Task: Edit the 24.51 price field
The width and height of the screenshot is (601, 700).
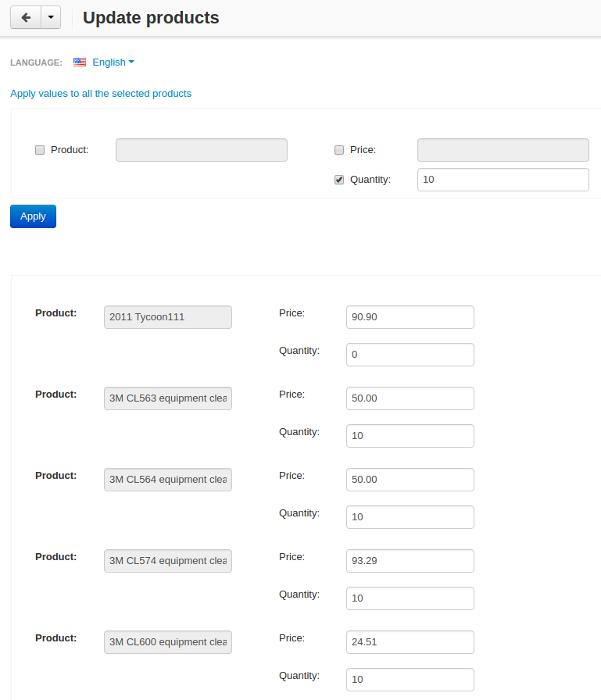Action: click(x=410, y=642)
